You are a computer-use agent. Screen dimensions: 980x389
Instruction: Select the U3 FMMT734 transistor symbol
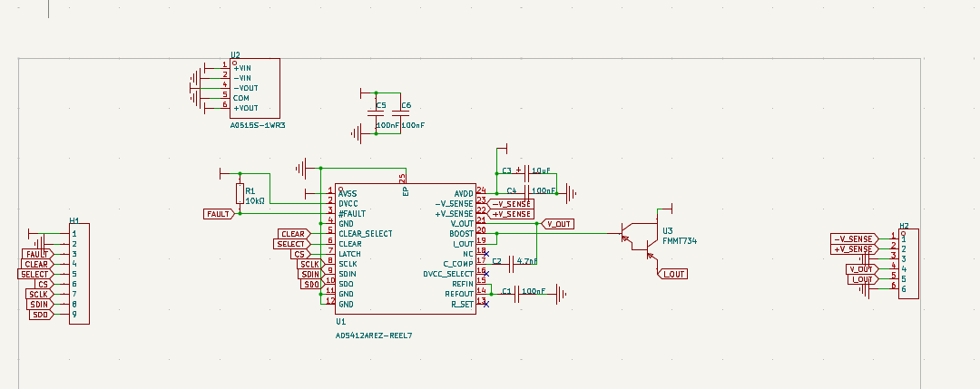641,238
